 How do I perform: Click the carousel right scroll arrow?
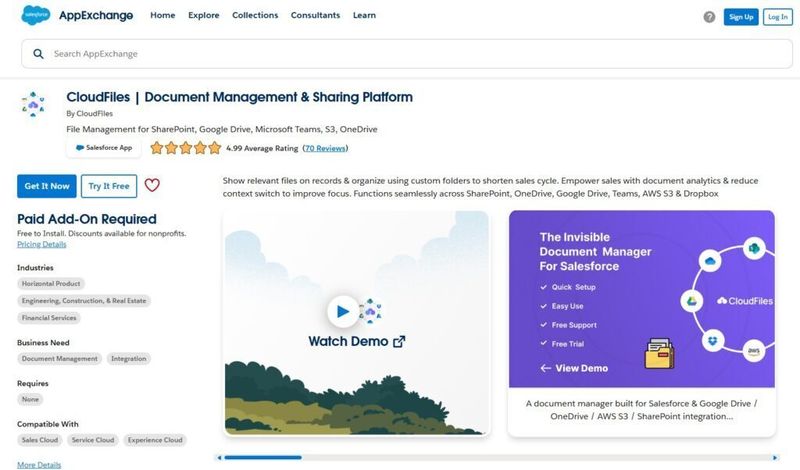point(774,458)
